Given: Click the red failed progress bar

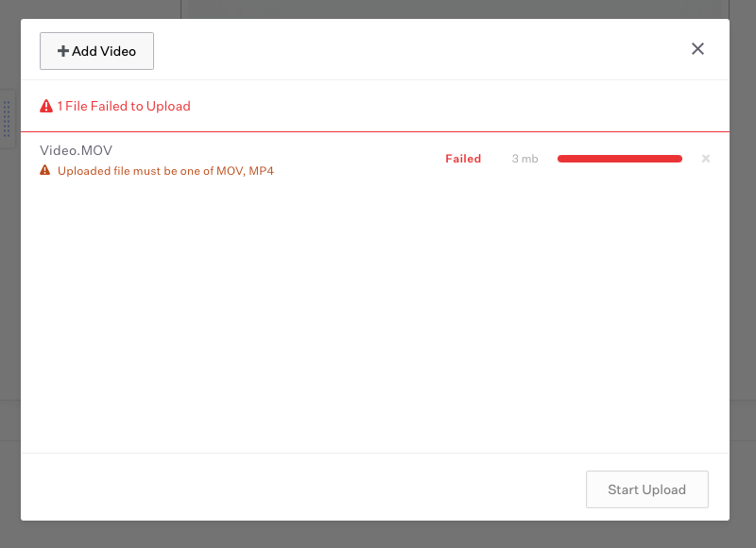Looking at the screenshot, I should point(620,159).
